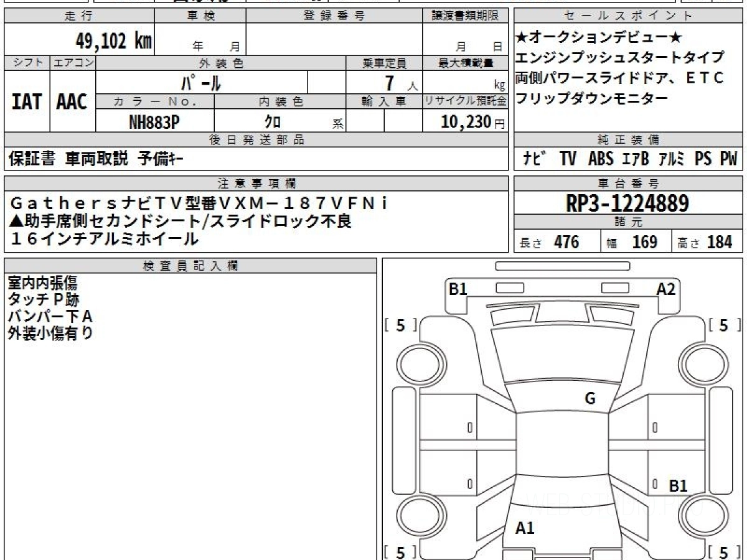
Task: Click the 外装小傷有り inspector note
Action: [x=50, y=333]
